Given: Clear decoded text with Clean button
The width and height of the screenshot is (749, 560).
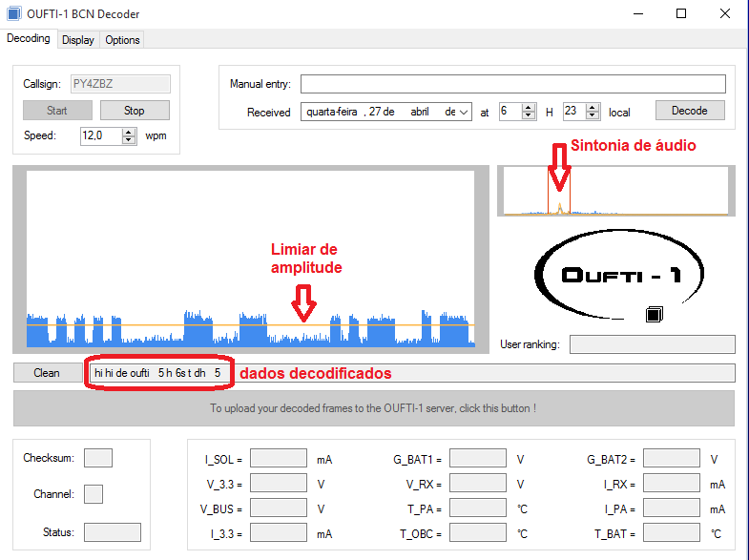Looking at the screenshot, I should tap(47, 373).
